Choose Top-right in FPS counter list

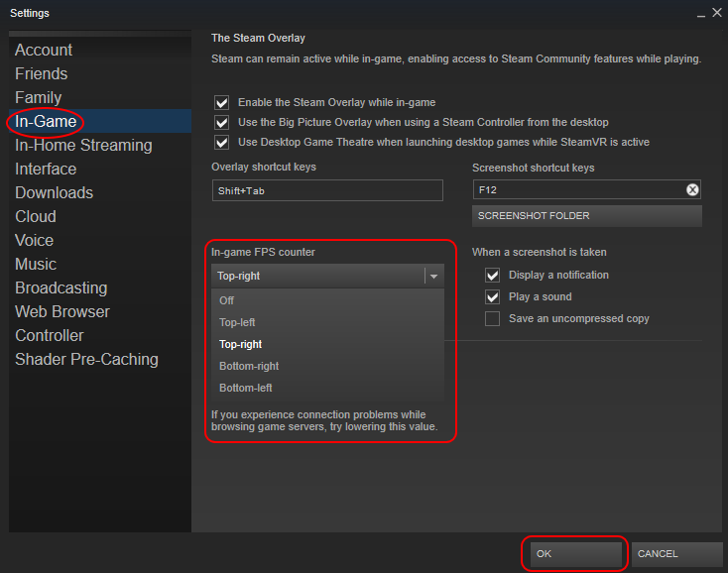pos(327,344)
